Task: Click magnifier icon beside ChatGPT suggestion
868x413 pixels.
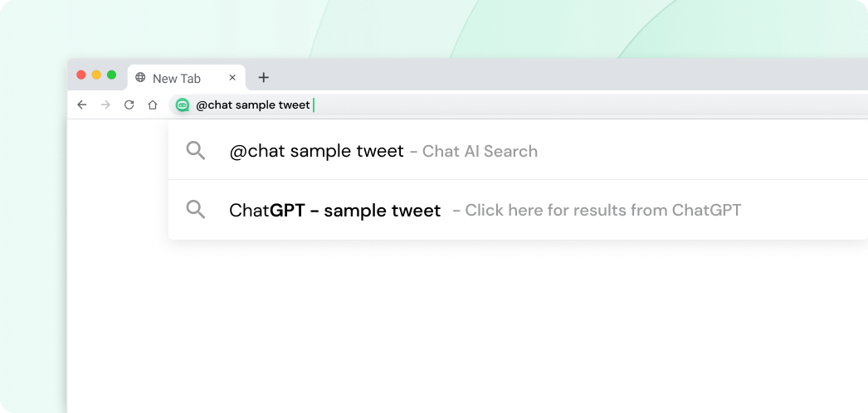Action: (x=196, y=210)
